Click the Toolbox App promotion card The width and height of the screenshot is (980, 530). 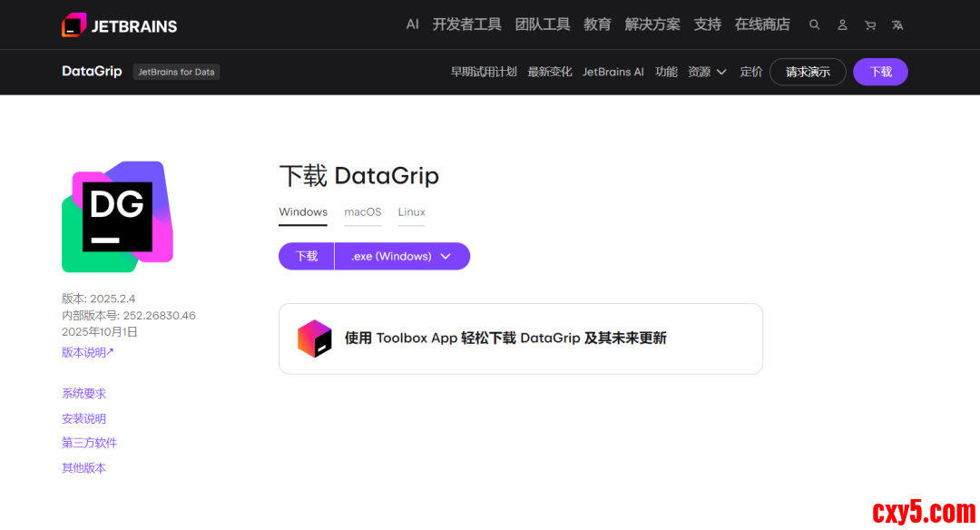(x=520, y=339)
